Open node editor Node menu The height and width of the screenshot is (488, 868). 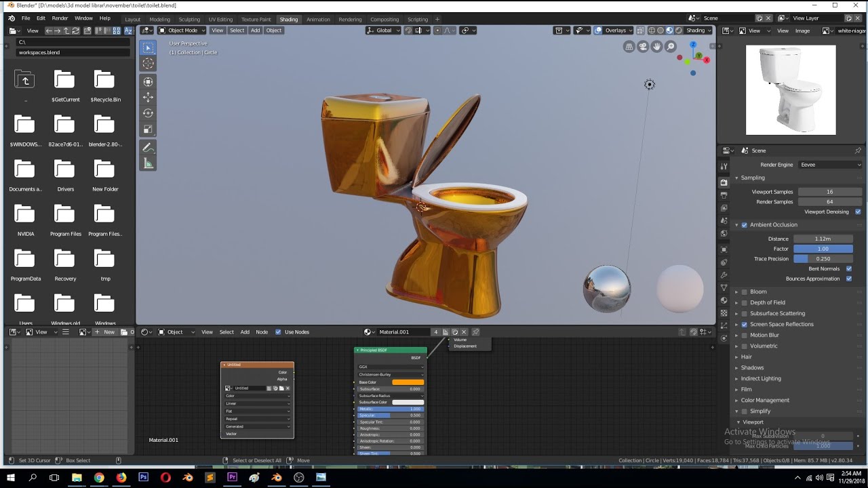(x=262, y=332)
